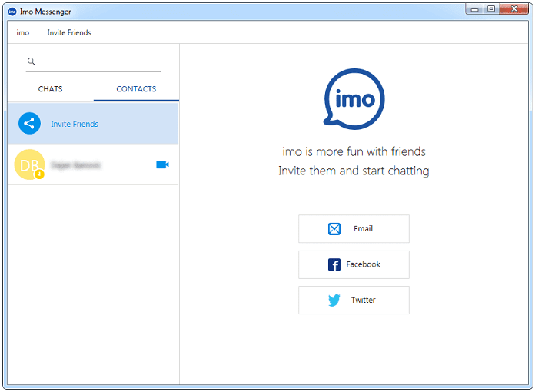Viewport: 535px width, 392px height.
Task: Close the Imo Messenger window
Action: [514, 9]
